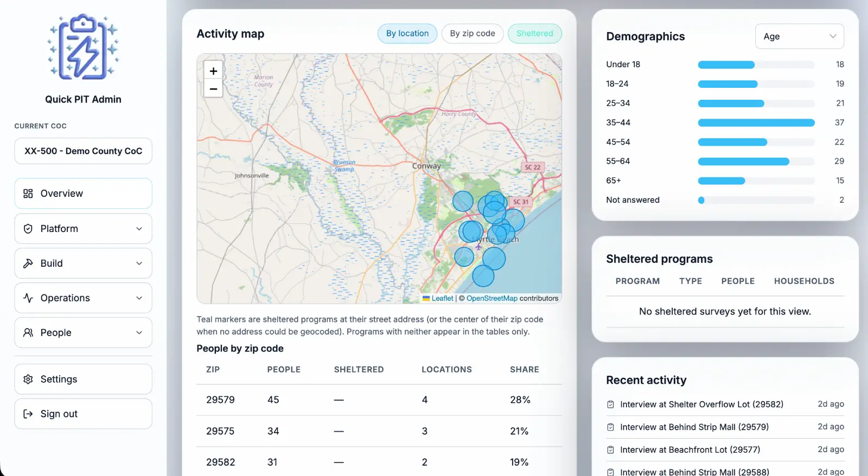Click the Build hammer icon
The height and width of the screenshot is (476, 868).
pos(28,263)
